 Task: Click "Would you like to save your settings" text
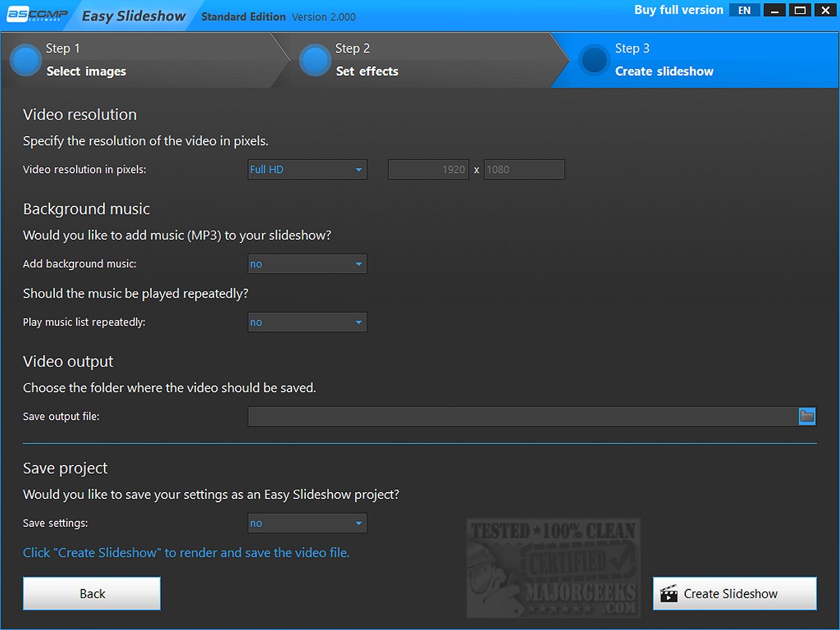(x=211, y=495)
